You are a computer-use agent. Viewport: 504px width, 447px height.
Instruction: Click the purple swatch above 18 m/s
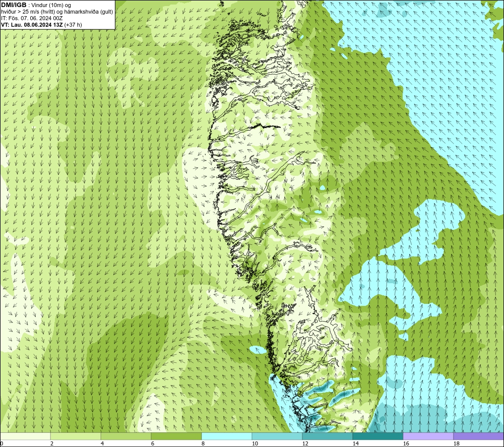(478, 436)
